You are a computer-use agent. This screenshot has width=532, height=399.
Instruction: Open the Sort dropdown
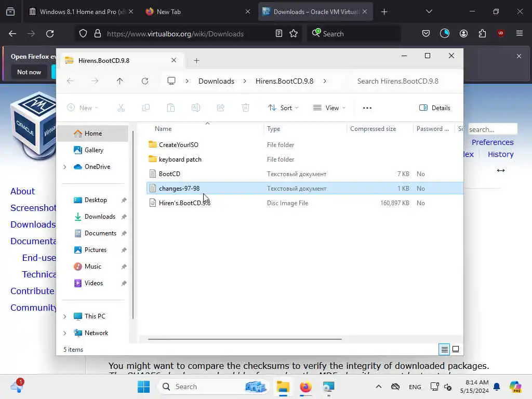tap(283, 108)
